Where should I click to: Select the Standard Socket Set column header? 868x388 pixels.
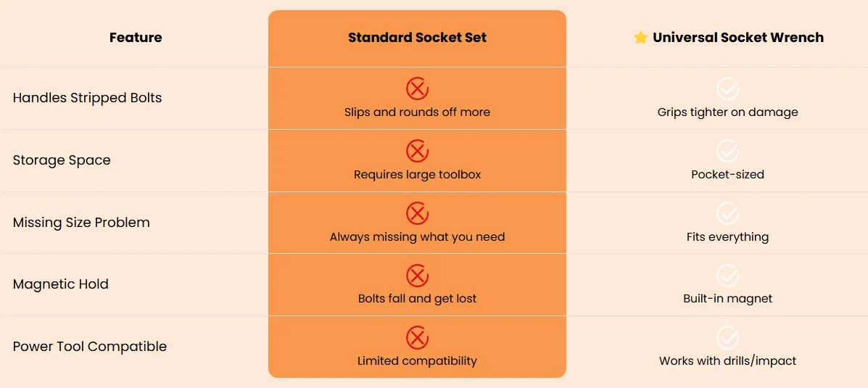(418, 38)
